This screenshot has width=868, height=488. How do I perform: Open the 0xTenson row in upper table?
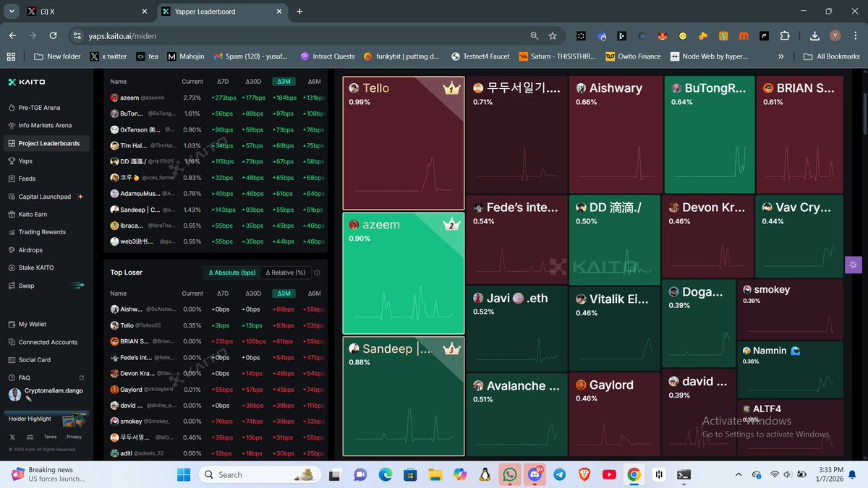[216, 129]
